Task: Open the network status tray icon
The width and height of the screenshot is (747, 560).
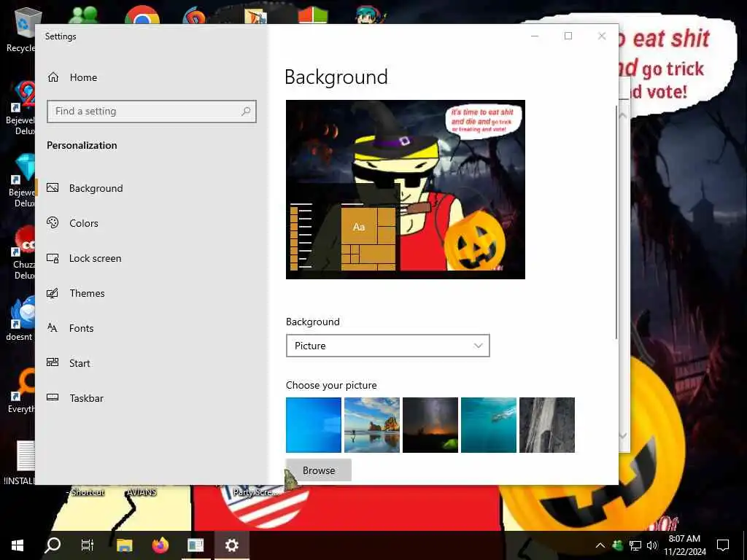Action: coord(635,545)
